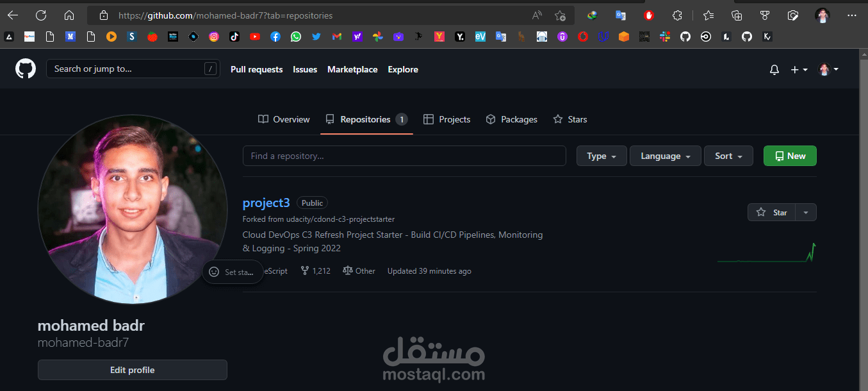Switch to the Stars tab
This screenshot has width=868, height=391.
pos(569,119)
